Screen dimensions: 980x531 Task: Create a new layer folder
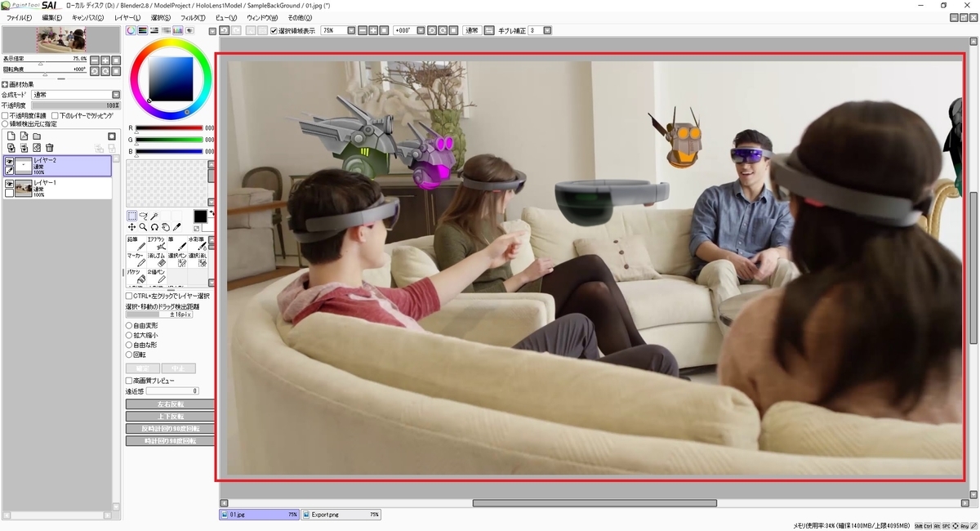click(x=37, y=136)
